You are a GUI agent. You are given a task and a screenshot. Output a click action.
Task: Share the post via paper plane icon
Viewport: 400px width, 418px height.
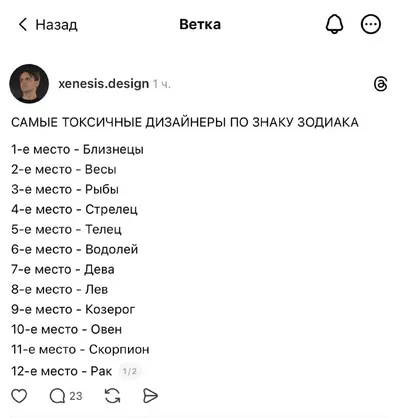(150, 396)
